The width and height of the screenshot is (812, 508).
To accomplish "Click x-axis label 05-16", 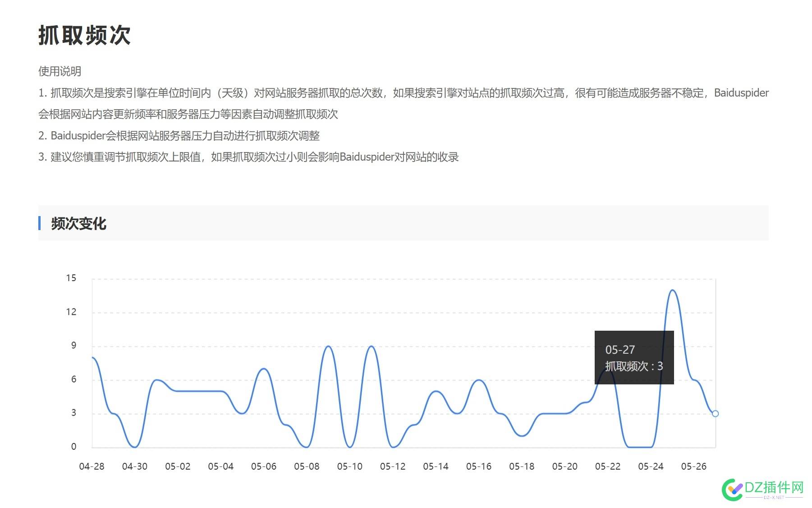I will [479, 466].
